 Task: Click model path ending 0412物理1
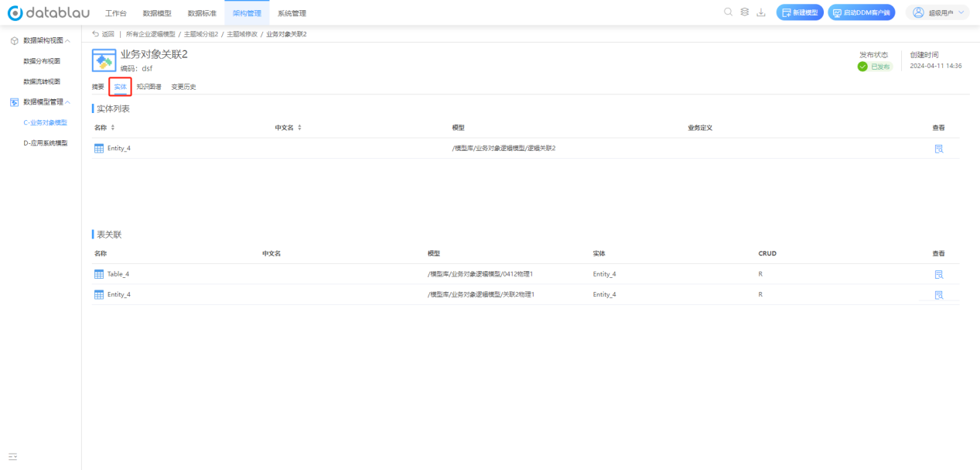pos(480,274)
